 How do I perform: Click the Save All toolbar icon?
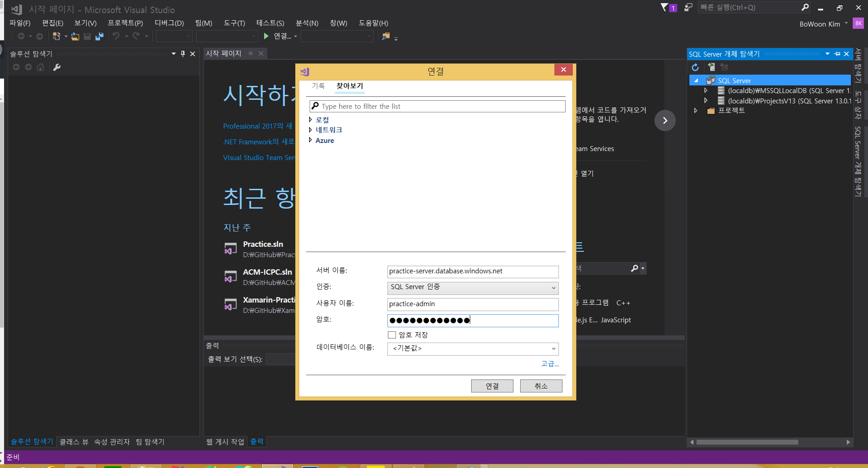pyautogui.click(x=99, y=36)
